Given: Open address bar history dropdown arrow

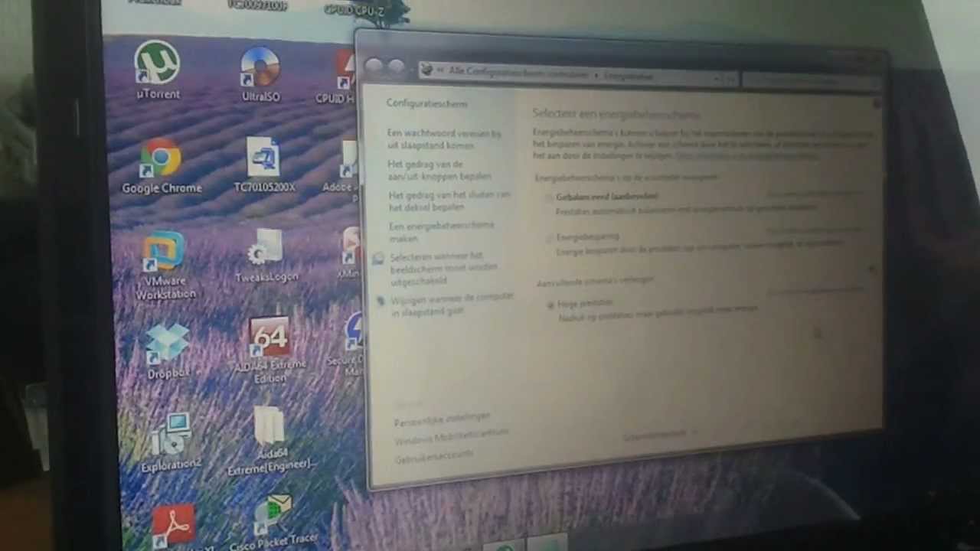Looking at the screenshot, I should [718, 78].
